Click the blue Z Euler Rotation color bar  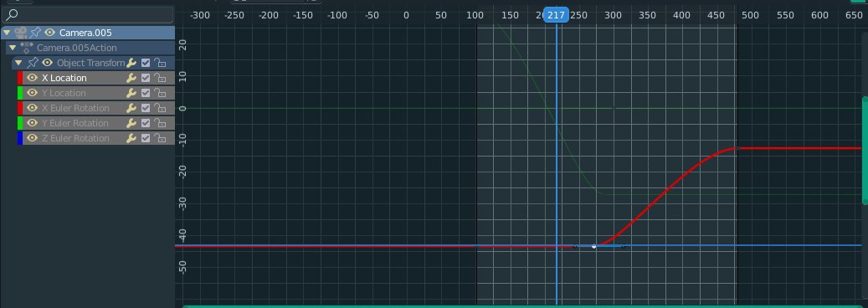pyautogui.click(x=20, y=138)
